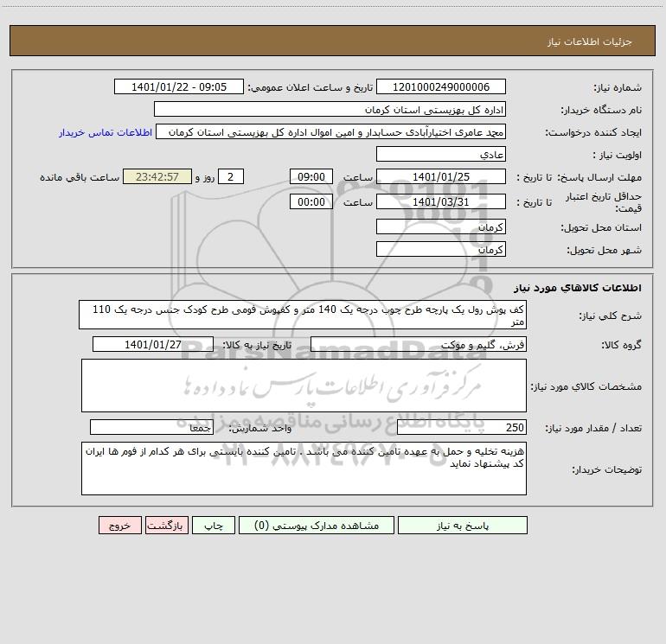Click the empty goods specifications box

pyautogui.click(x=304, y=386)
